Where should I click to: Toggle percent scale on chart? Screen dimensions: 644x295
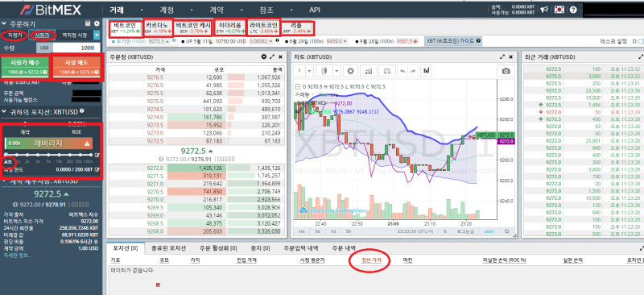(x=445, y=231)
